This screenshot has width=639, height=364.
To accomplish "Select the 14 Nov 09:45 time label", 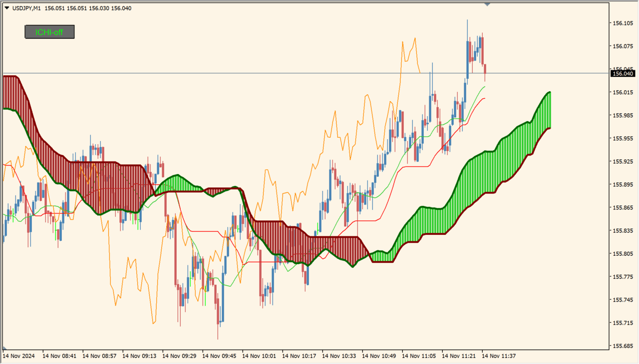I will [x=219, y=356].
